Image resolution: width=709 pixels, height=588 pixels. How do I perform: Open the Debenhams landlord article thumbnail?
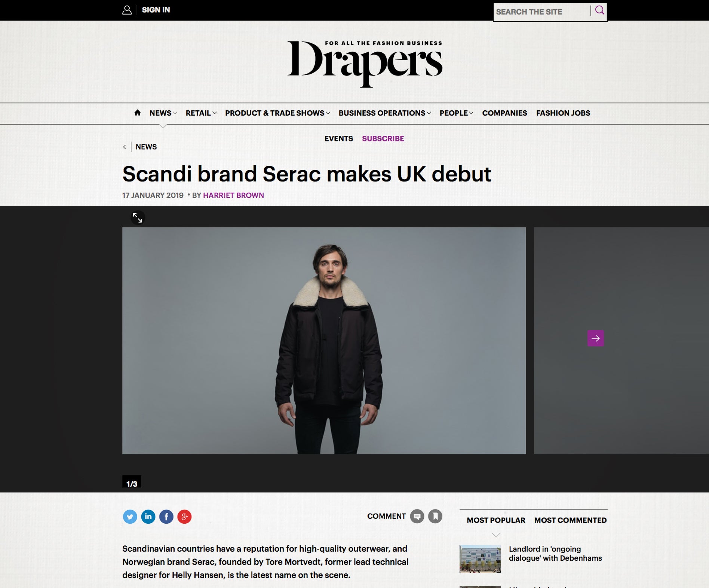tap(480, 559)
